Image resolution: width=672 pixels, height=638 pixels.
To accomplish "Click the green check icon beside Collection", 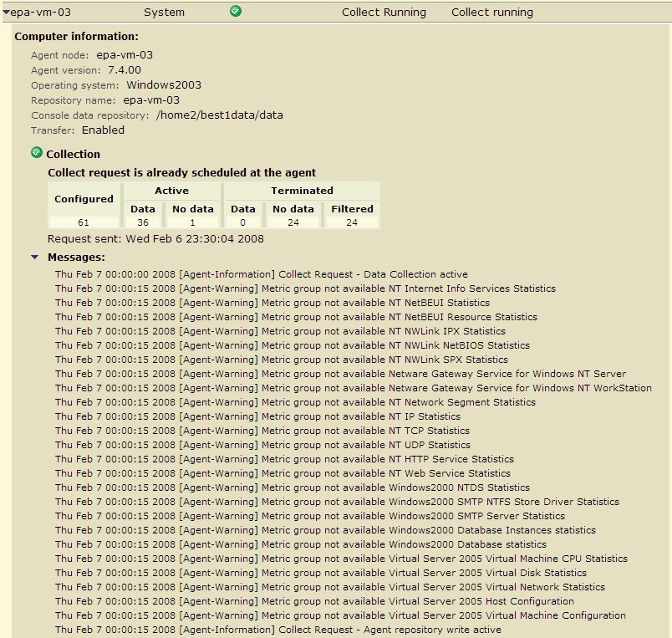I will (37, 152).
